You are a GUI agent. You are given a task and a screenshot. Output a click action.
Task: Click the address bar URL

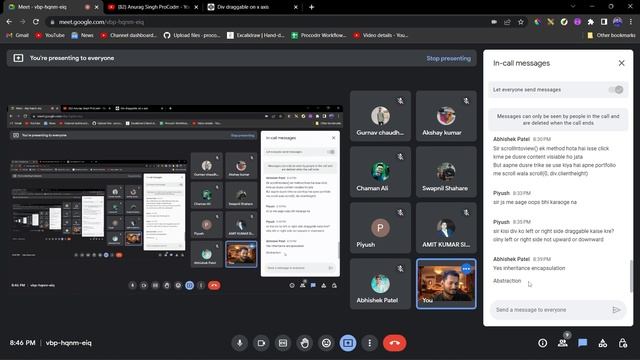(101, 22)
